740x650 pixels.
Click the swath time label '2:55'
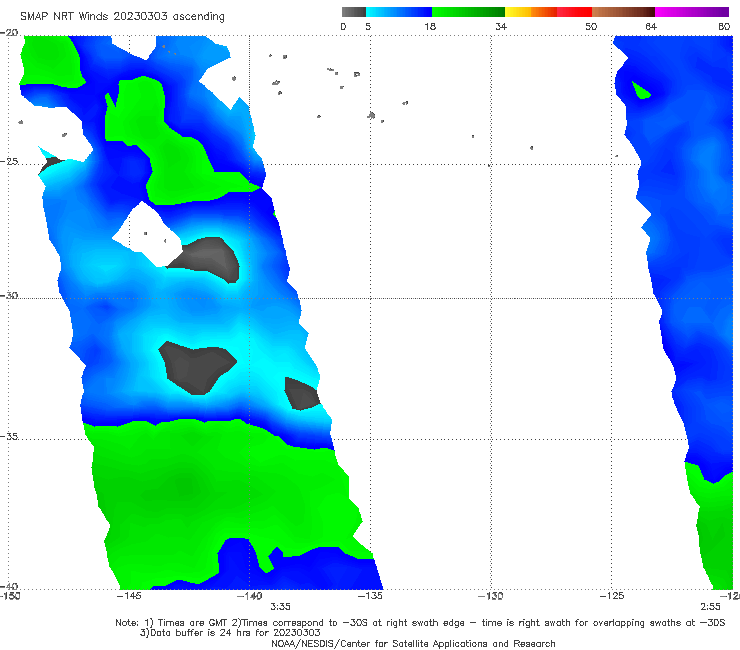(710, 607)
